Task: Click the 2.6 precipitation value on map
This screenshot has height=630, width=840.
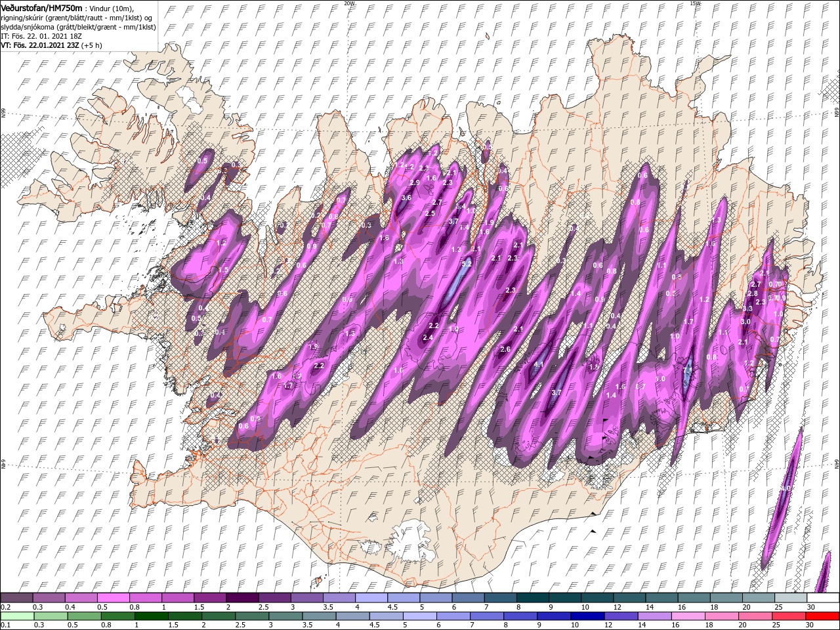Action: 505,349
